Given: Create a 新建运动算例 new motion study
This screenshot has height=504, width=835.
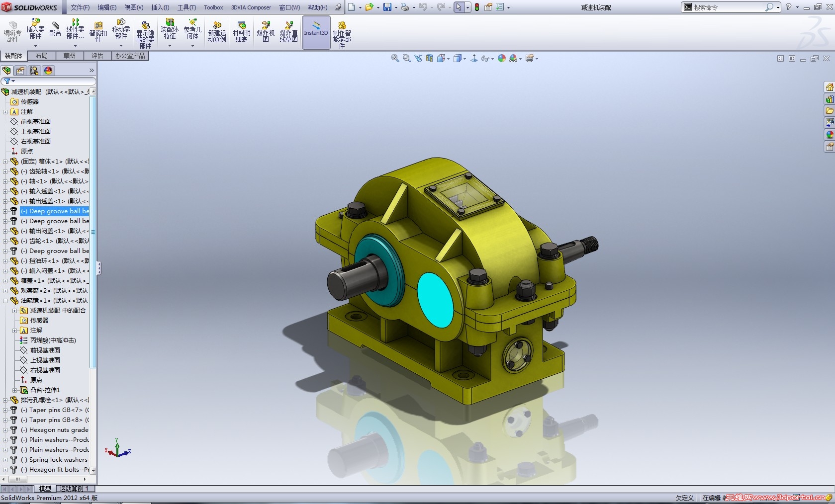Looking at the screenshot, I should point(217,32).
